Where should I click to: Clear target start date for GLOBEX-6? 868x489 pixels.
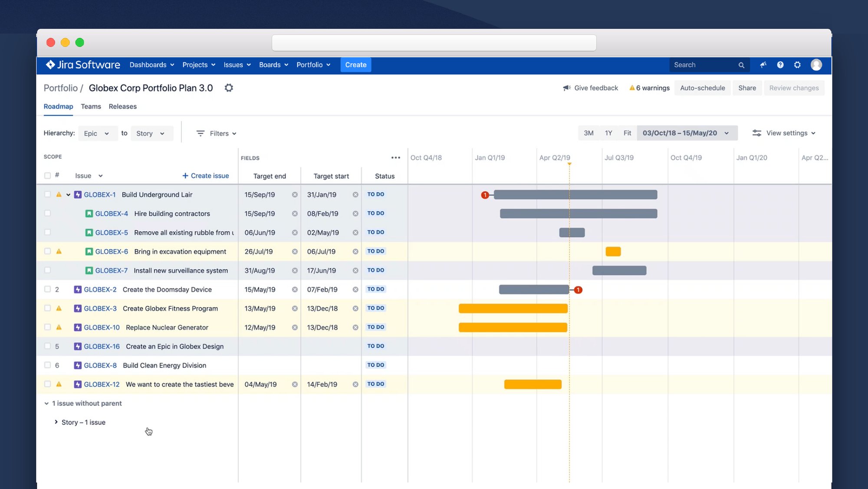pyautogui.click(x=355, y=252)
